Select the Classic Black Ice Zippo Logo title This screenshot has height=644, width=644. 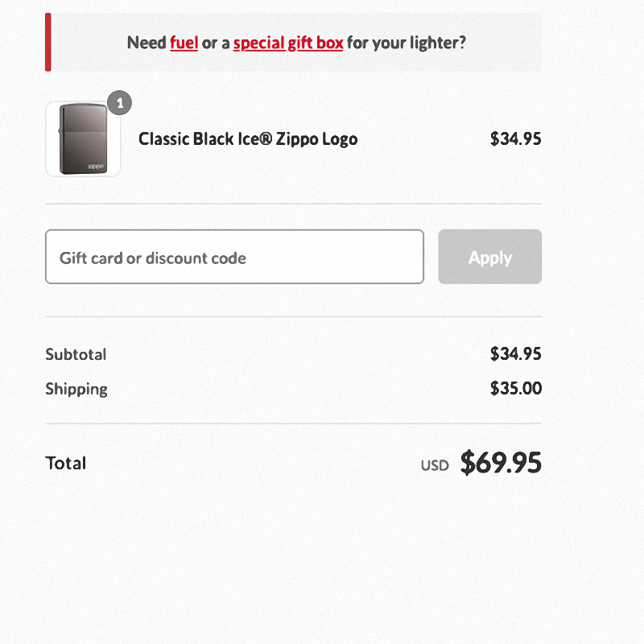248,139
